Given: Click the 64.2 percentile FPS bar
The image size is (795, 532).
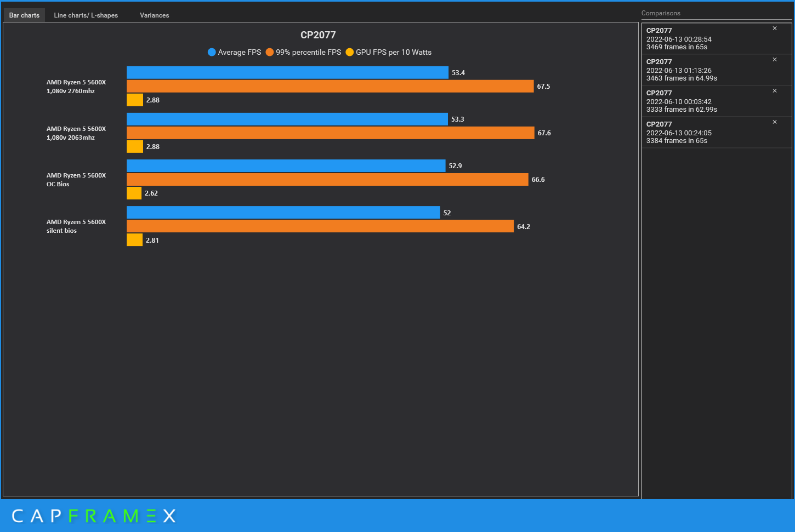Looking at the screenshot, I should pyautogui.click(x=320, y=226).
